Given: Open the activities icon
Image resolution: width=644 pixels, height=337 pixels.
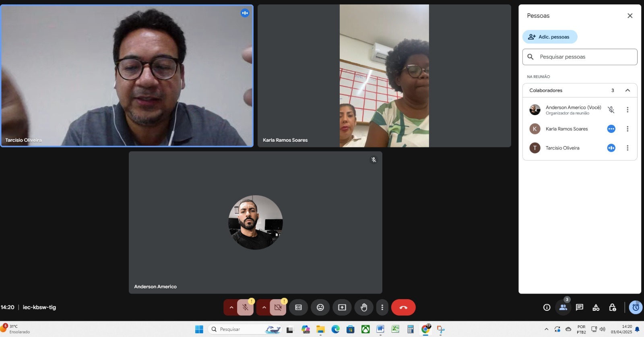Looking at the screenshot, I should click(x=596, y=308).
